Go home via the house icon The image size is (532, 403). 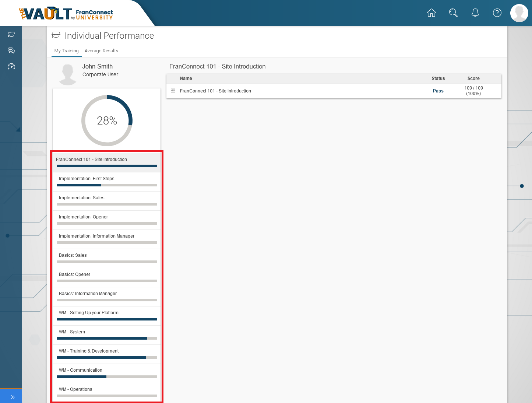pos(431,13)
